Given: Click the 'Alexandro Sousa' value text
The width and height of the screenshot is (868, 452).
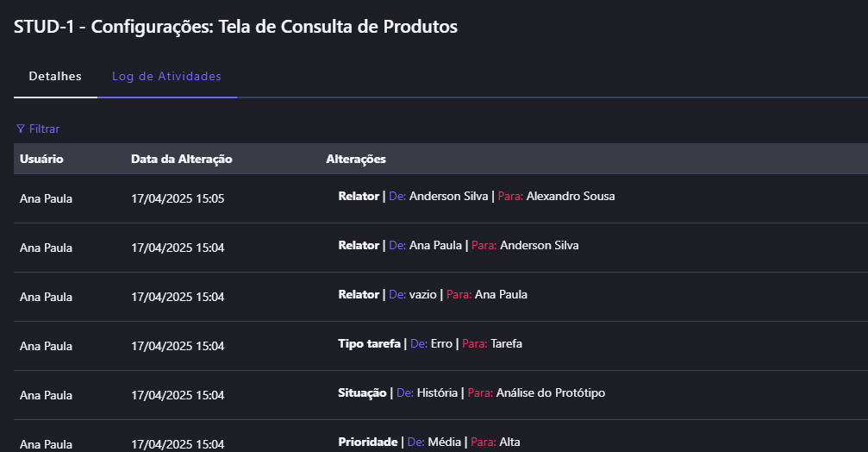Looking at the screenshot, I should pyautogui.click(x=571, y=197).
